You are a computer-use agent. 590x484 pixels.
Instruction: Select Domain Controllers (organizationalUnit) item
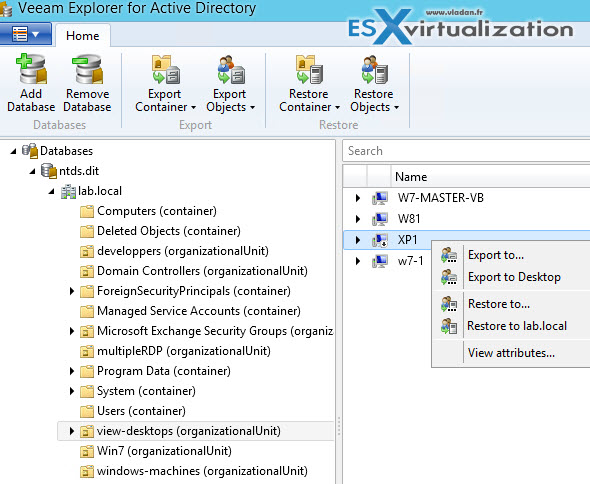click(x=202, y=271)
